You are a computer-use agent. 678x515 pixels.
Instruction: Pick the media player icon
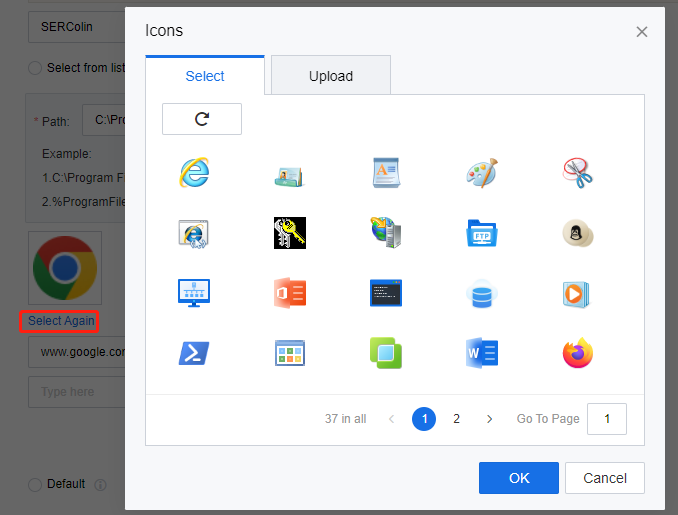(x=576, y=294)
